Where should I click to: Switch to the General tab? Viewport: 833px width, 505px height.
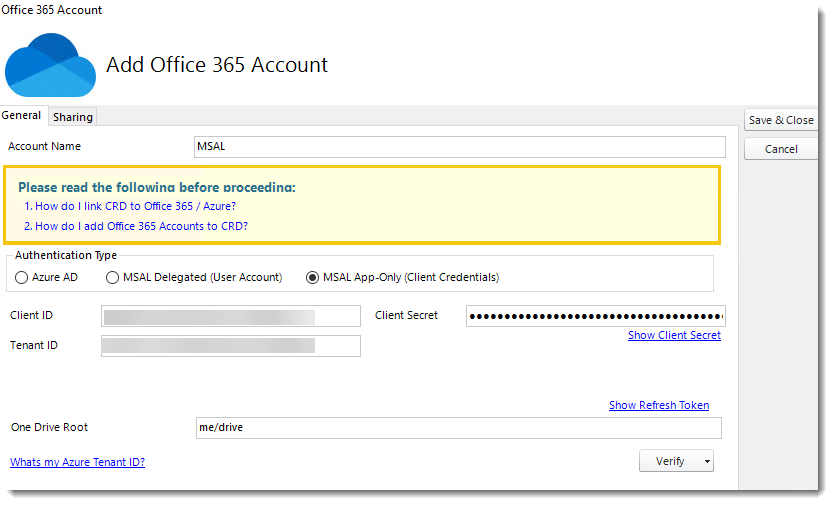point(22,116)
